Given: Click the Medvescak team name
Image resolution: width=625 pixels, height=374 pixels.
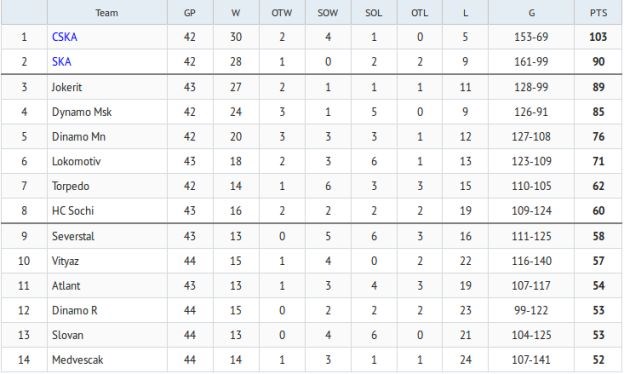Looking at the screenshot, I should tap(77, 360).
